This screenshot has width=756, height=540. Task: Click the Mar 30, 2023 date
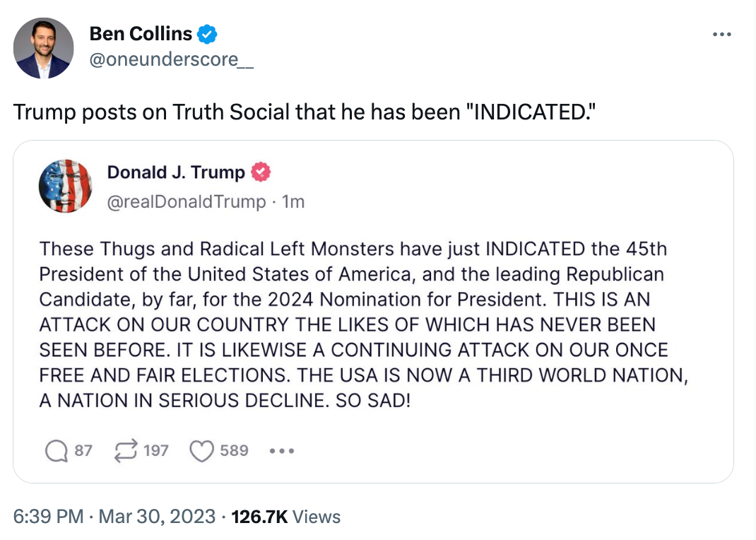coord(158,517)
